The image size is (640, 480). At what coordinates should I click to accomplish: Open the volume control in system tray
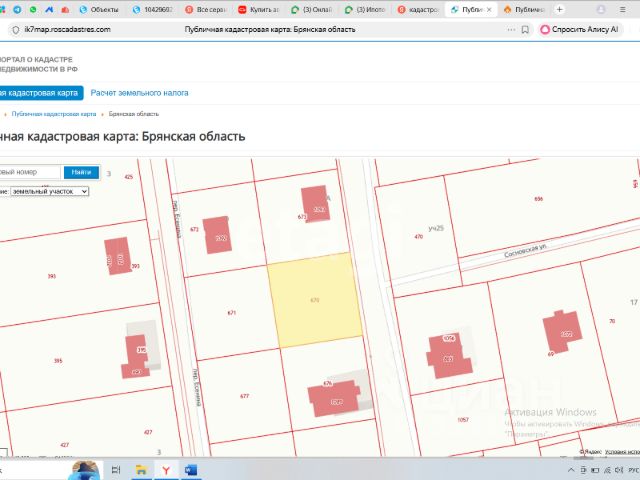pyautogui.click(x=619, y=470)
